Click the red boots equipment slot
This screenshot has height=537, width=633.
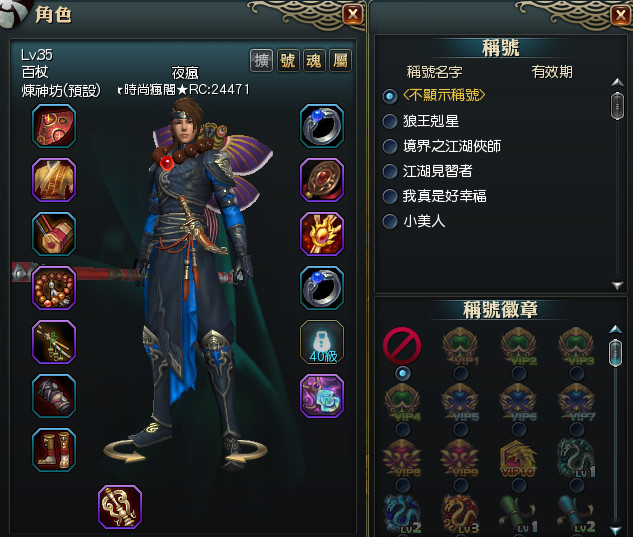click(x=54, y=450)
